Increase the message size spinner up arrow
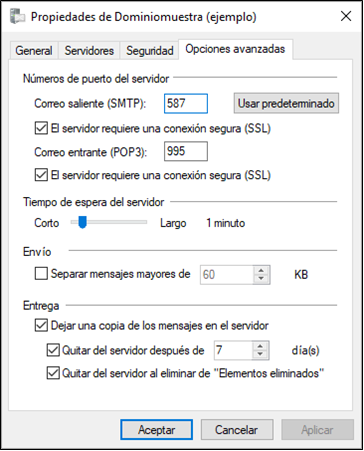 (261, 270)
